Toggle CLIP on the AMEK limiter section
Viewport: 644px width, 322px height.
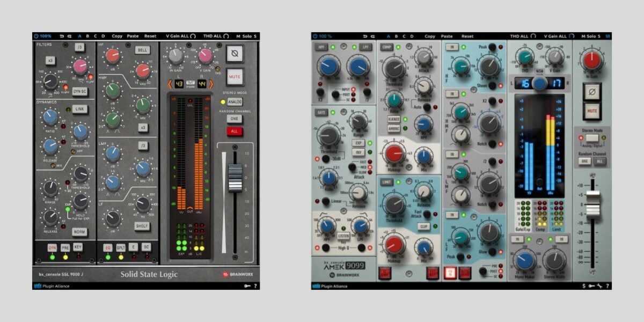coord(424,225)
